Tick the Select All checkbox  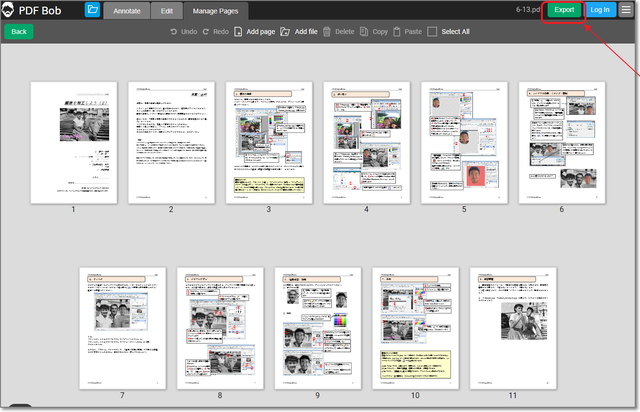[x=432, y=32]
